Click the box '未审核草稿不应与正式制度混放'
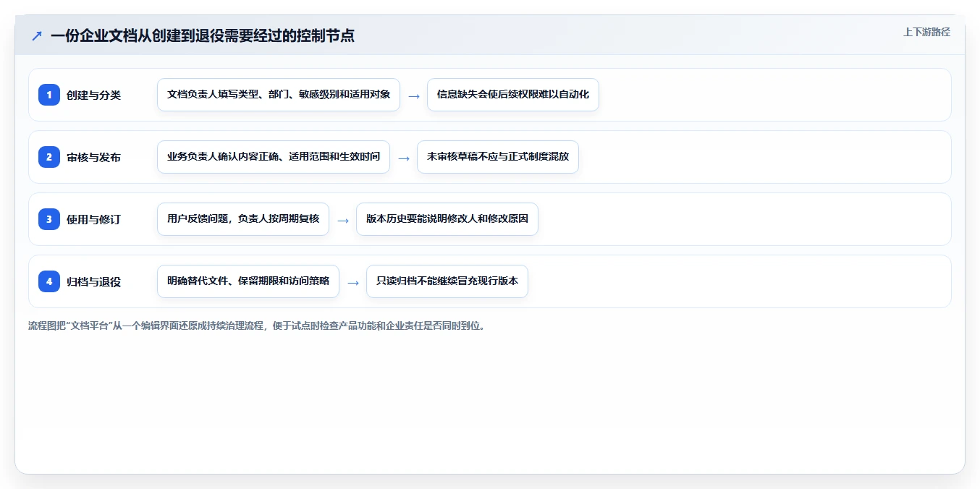This screenshot has width=980, height=489. [498, 157]
